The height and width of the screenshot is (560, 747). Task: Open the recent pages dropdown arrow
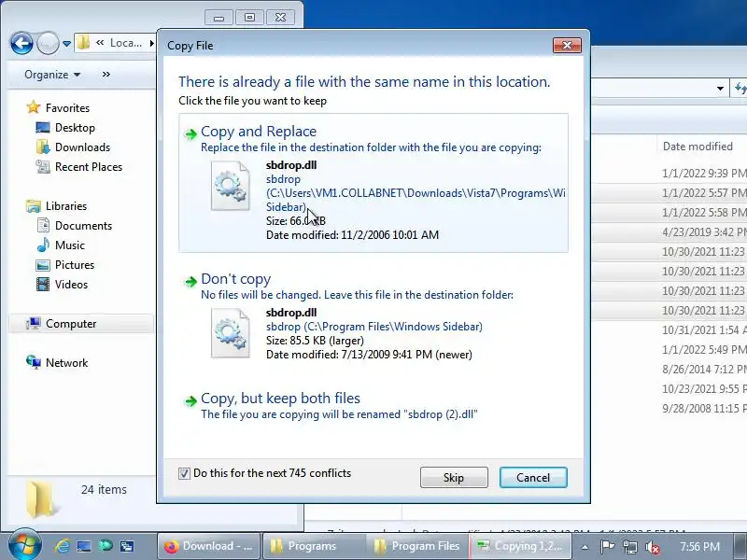[x=66, y=44]
